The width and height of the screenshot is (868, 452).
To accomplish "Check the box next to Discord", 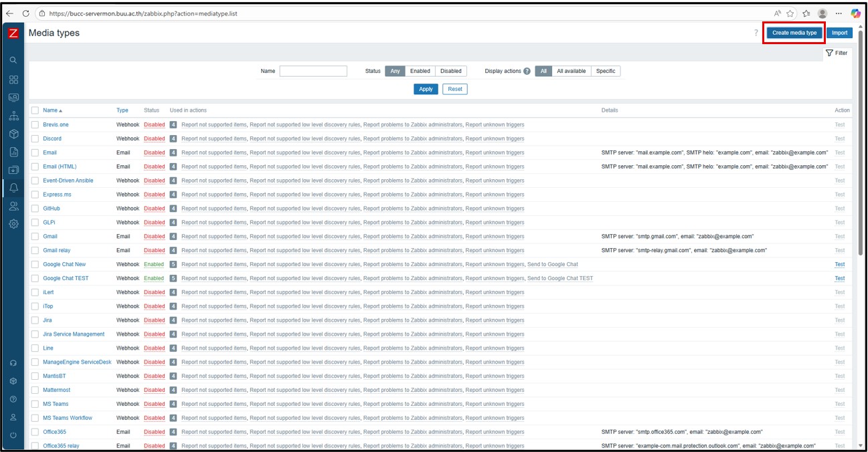I will pos(35,138).
